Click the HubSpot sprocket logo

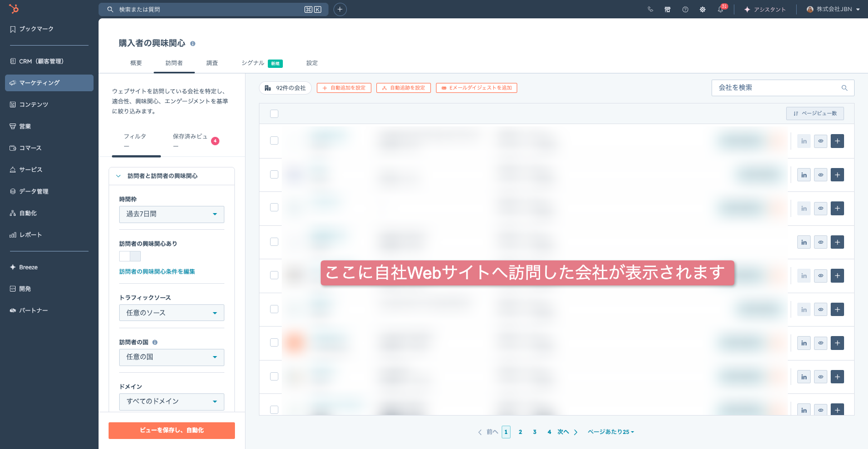pyautogui.click(x=13, y=9)
